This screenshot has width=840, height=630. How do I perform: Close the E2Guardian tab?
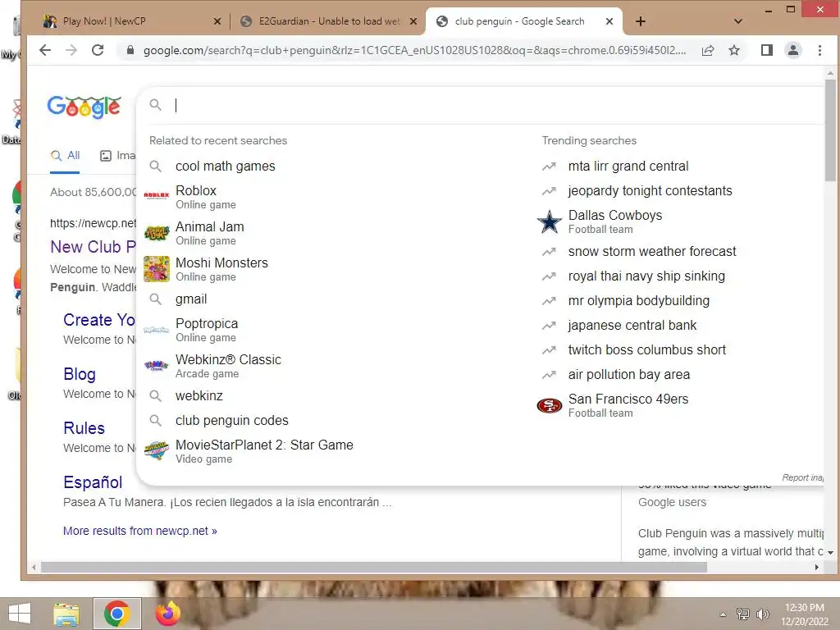coord(413,21)
